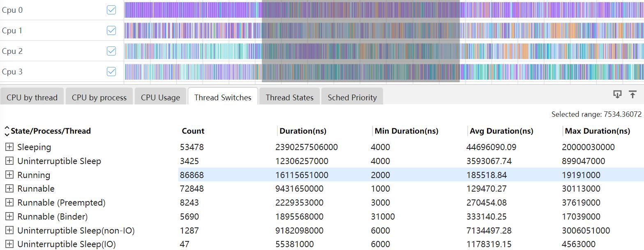Image resolution: width=644 pixels, height=250 pixels.
Task: Disable the Cpu 3 checkbox
Action: 111,72
